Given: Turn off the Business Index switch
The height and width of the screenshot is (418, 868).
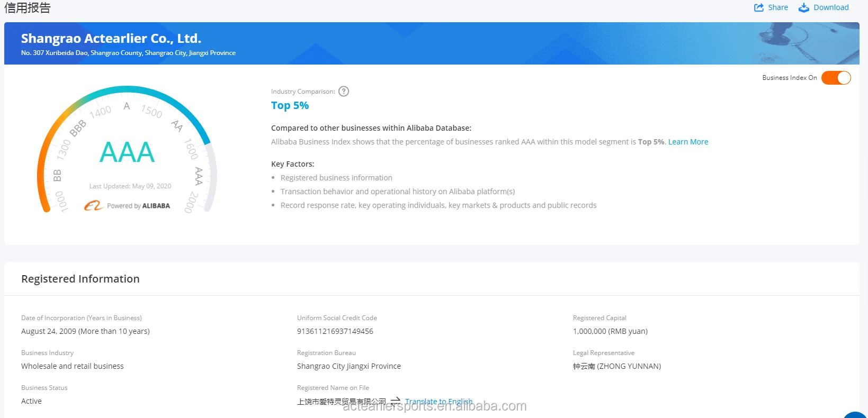Looking at the screenshot, I should coord(836,78).
